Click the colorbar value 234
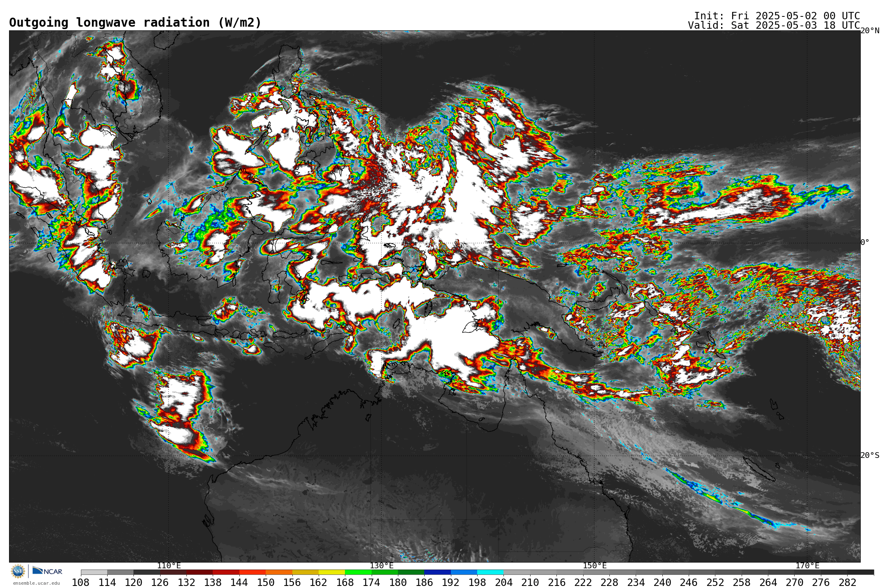This screenshot has width=887, height=588. (636, 583)
